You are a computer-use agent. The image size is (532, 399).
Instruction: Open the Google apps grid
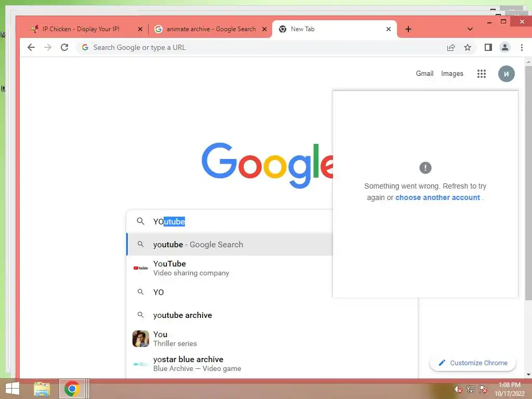pyautogui.click(x=482, y=74)
